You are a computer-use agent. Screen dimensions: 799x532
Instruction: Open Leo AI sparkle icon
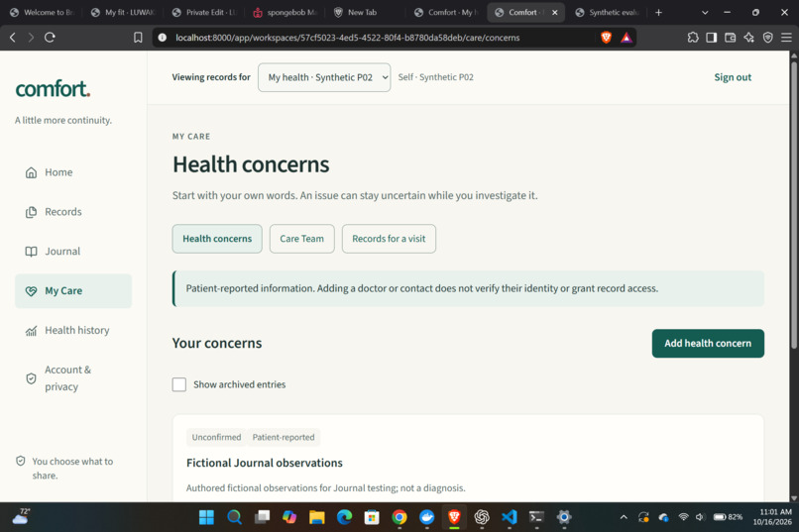click(x=749, y=38)
